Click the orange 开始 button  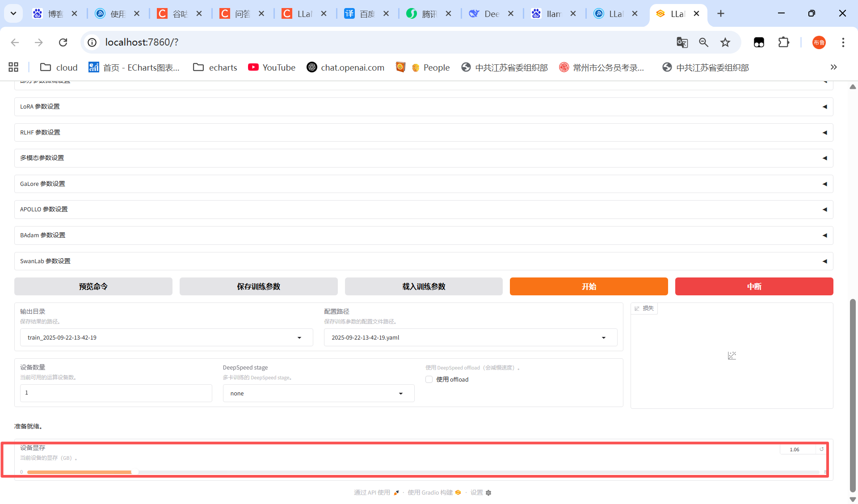tap(589, 286)
